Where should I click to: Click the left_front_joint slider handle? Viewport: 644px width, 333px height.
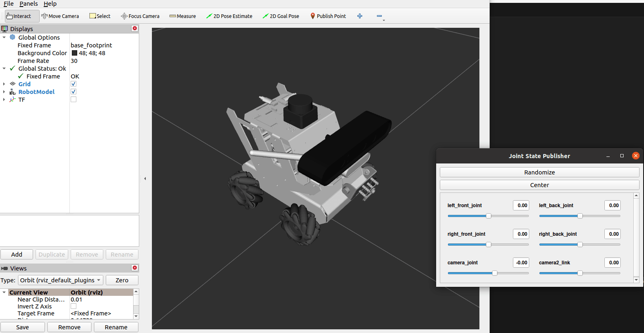[488, 216]
